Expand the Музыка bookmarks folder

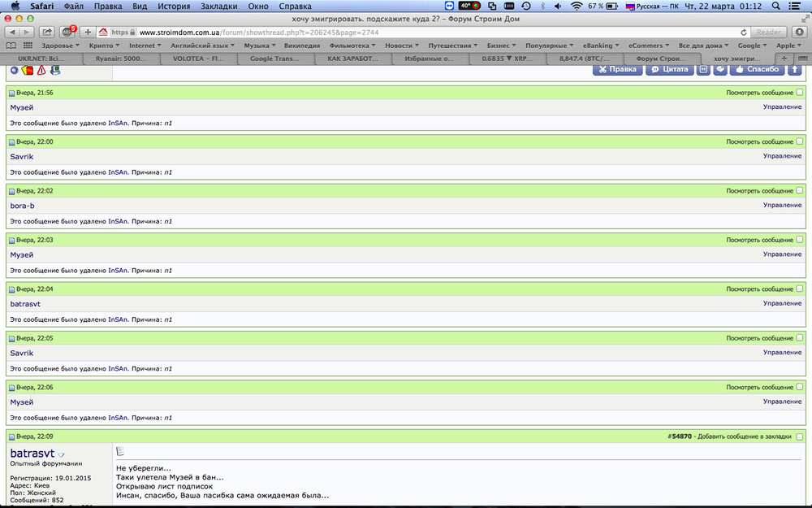[x=260, y=46]
